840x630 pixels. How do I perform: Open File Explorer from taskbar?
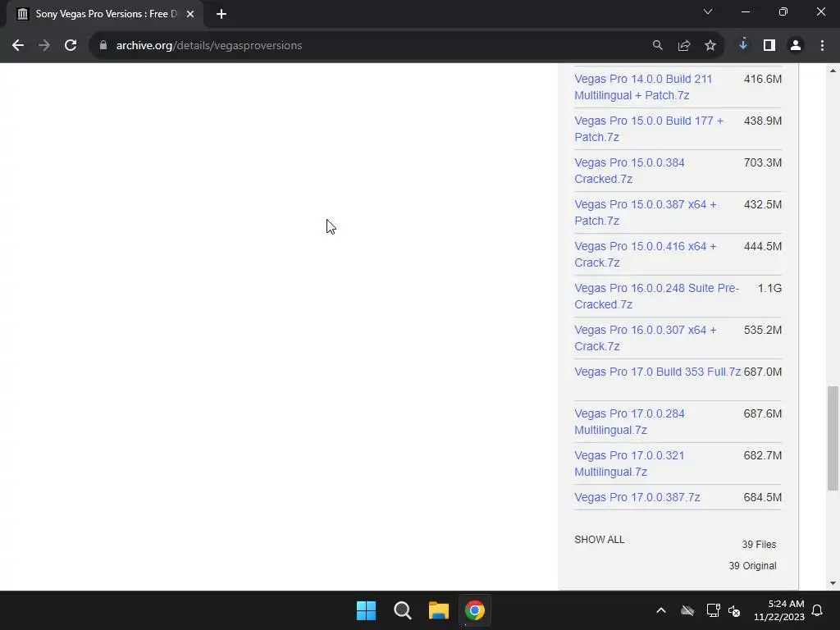pyautogui.click(x=438, y=610)
